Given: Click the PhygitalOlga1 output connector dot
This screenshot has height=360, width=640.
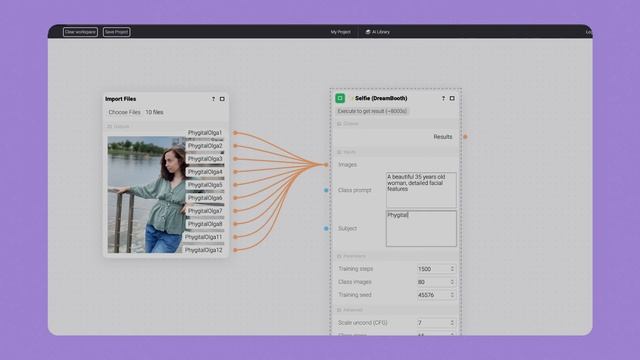Looking at the screenshot, I should click(235, 133).
